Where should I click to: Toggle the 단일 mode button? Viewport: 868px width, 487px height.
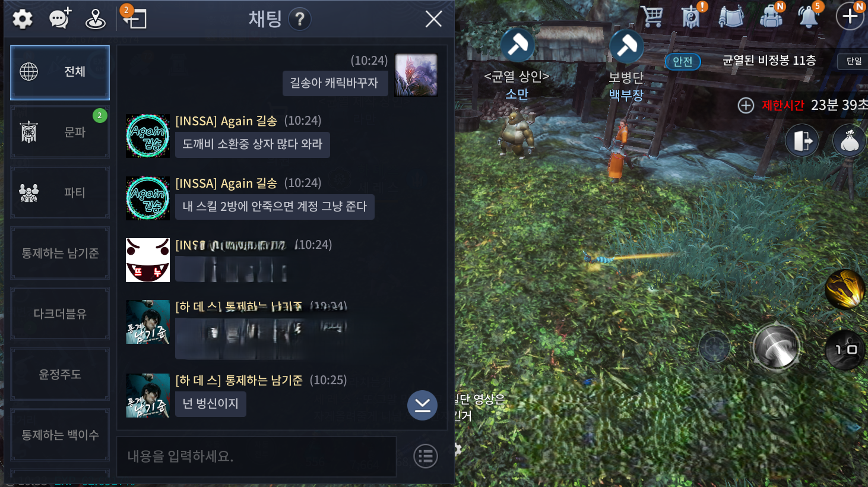854,61
